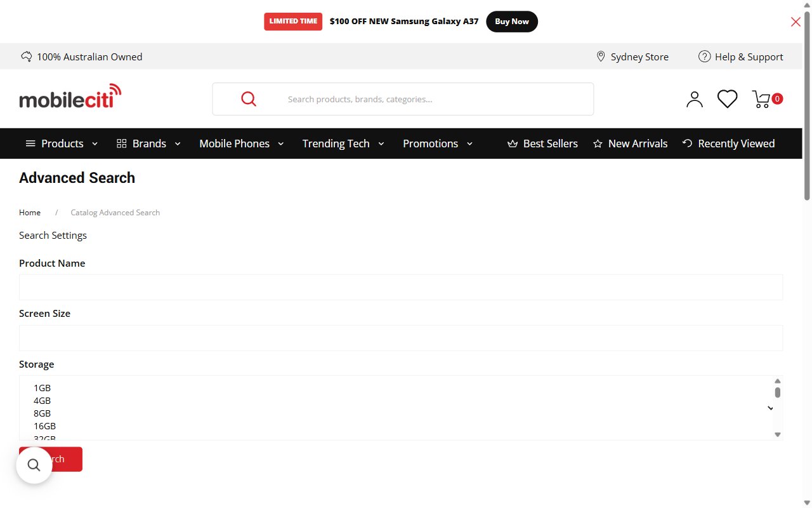Screen dimensions: 812x508
Task: Click the Help & Support question mark icon
Action: (x=704, y=57)
